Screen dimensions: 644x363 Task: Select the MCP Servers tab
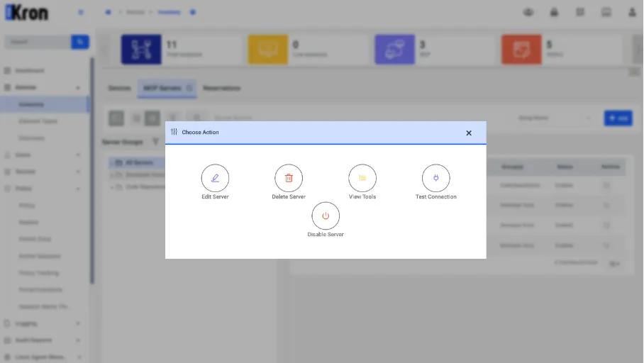(x=167, y=89)
